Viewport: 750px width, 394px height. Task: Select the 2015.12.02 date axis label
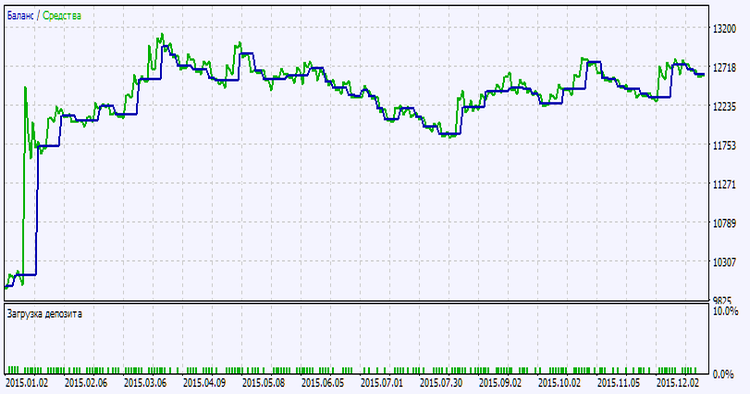(x=678, y=383)
